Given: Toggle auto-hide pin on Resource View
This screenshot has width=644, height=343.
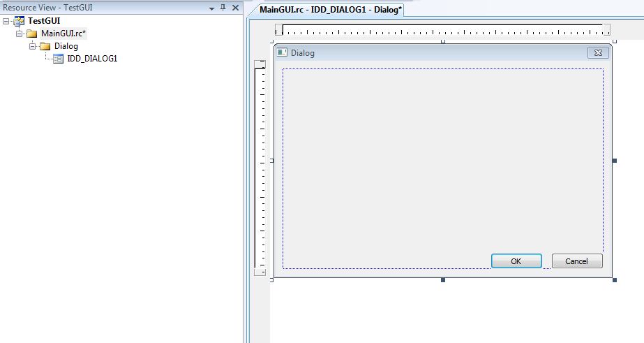Looking at the screenshot, I should pyautogui.click(x=223, y=8).
